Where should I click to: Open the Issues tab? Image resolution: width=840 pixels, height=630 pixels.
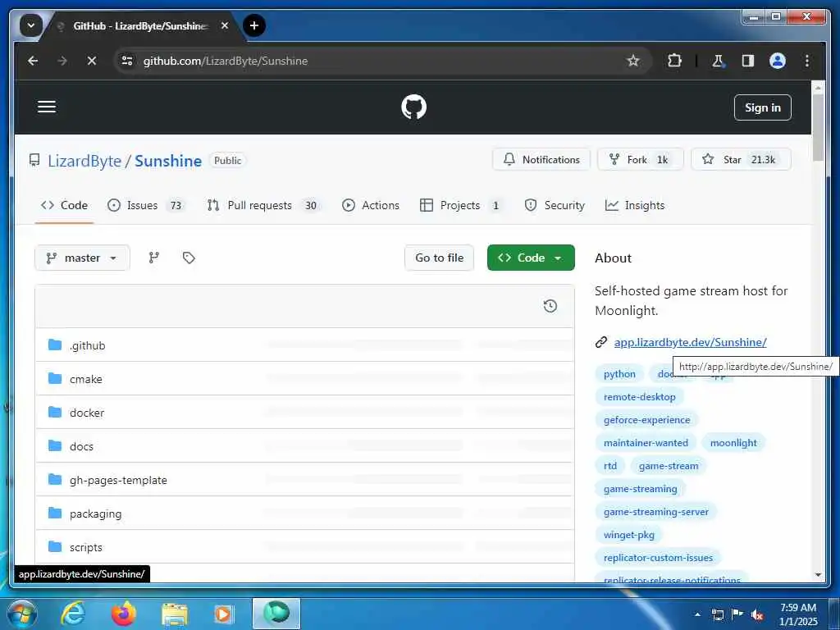coord(146,205)
